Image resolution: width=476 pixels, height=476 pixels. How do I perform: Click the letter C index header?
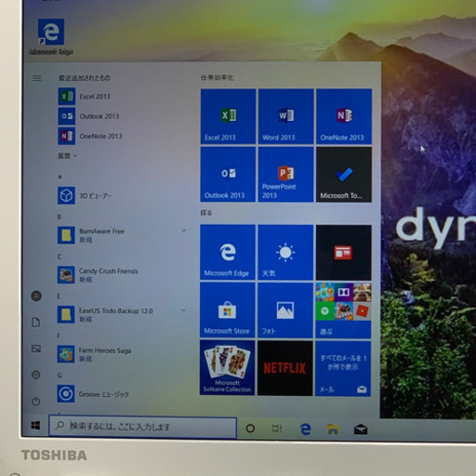pyautogui.click(x=59, y=257)
